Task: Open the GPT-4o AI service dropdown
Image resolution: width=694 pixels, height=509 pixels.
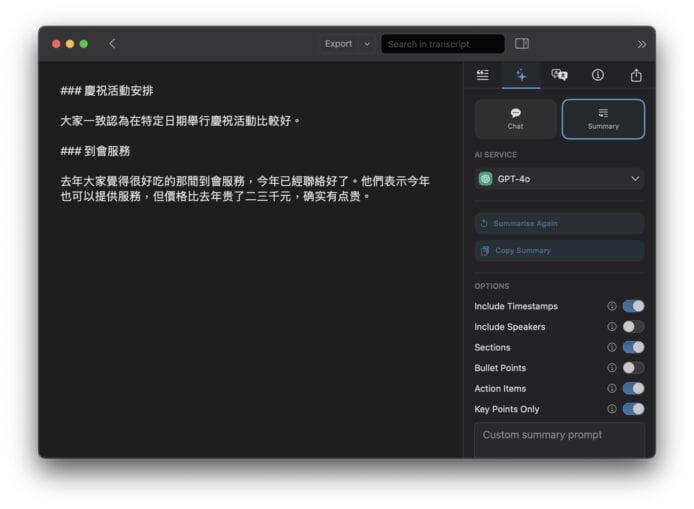Action: pos(559,179)
